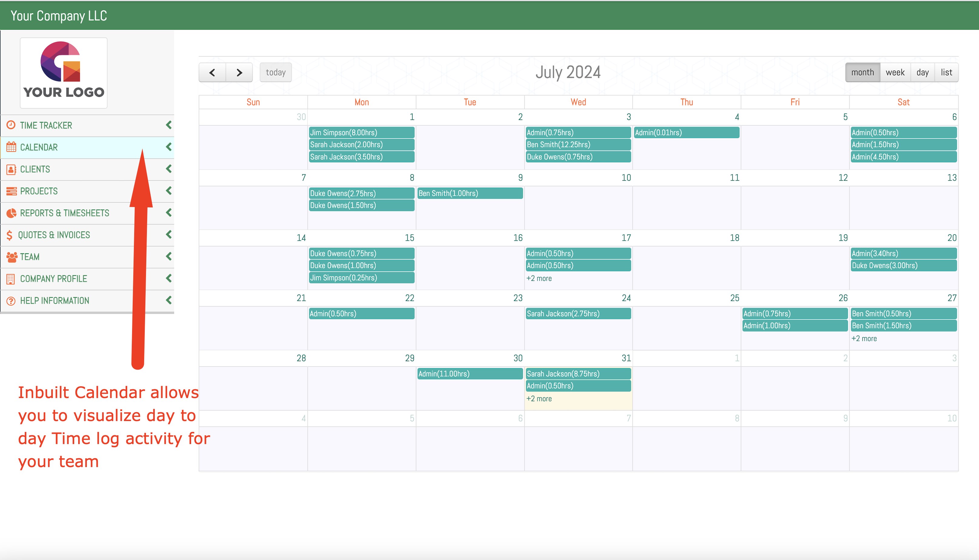The width and height of the screenshot is (979, 560).
Task: Expand the Projects menu chevron
Action: click(x=168, y=190)
